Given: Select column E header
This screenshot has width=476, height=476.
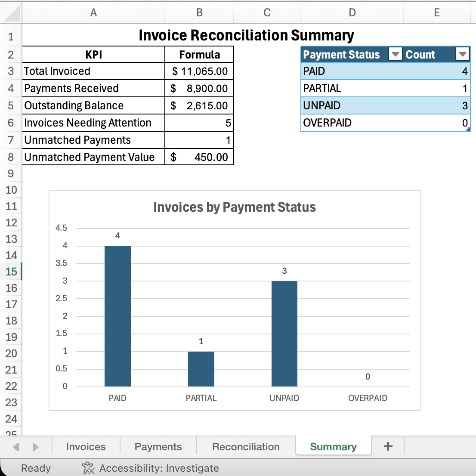Looking at the screenshot, I should 437,13.
